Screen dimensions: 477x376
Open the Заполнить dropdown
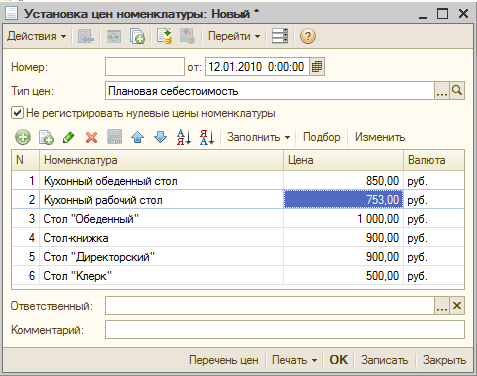[258, 137]
